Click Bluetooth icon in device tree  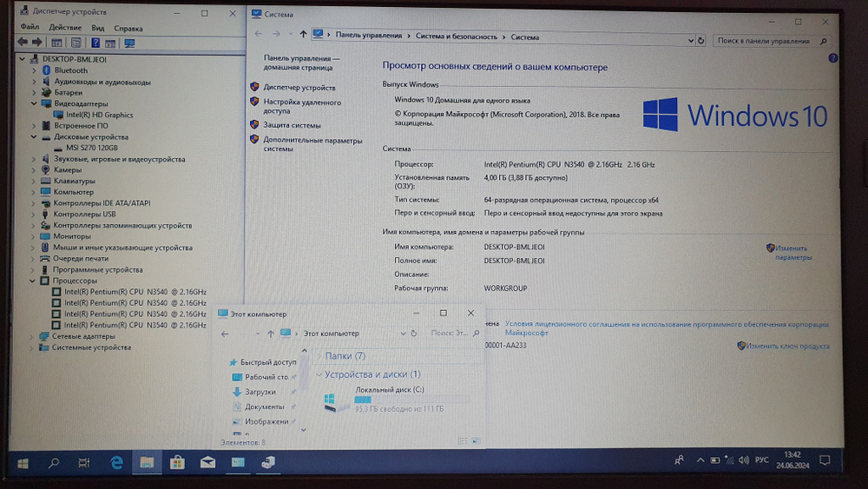(47, 70)
